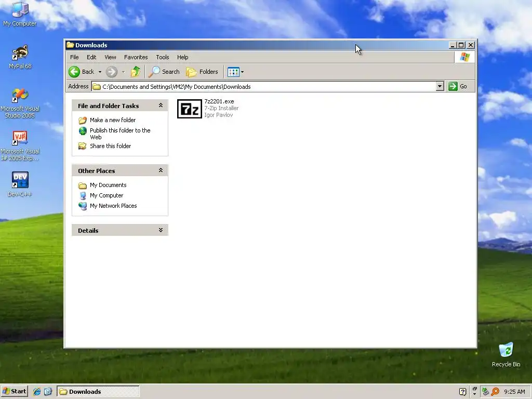Click the Start button

tap(14, 391)
